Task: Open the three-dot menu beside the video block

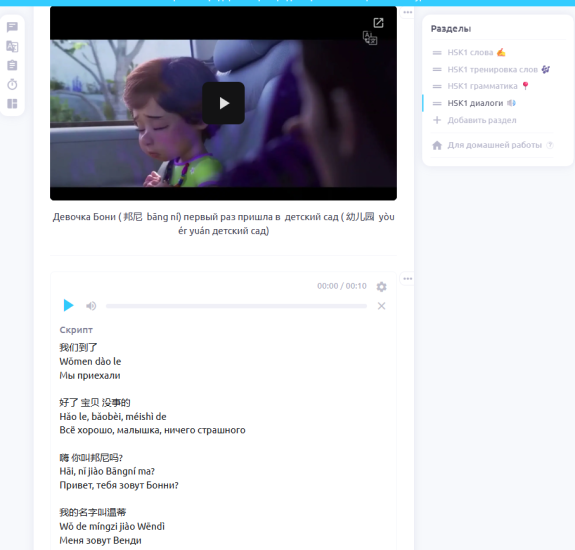Action: 407,12
